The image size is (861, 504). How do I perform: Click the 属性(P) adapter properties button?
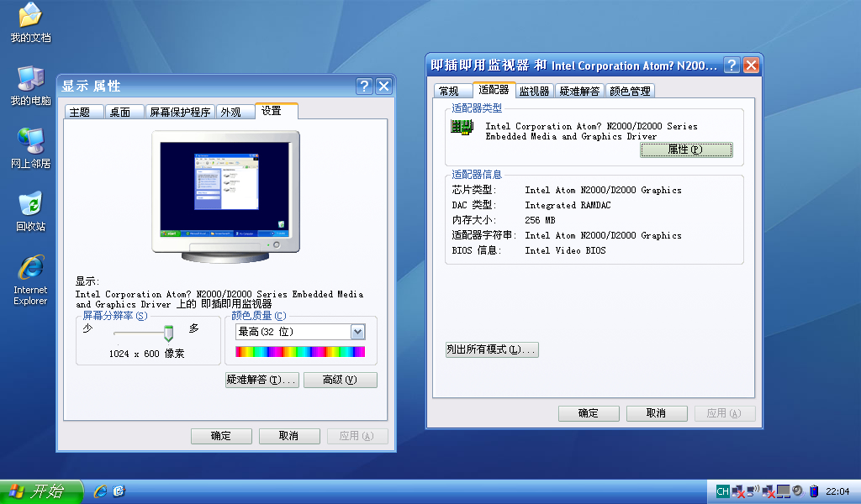pyautogui.click(x=686, y=150)
